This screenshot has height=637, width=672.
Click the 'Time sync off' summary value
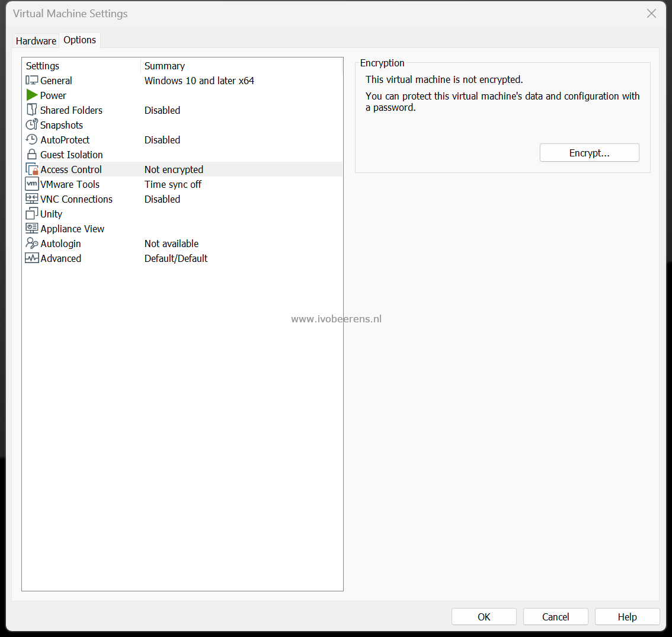coord(172,184)
